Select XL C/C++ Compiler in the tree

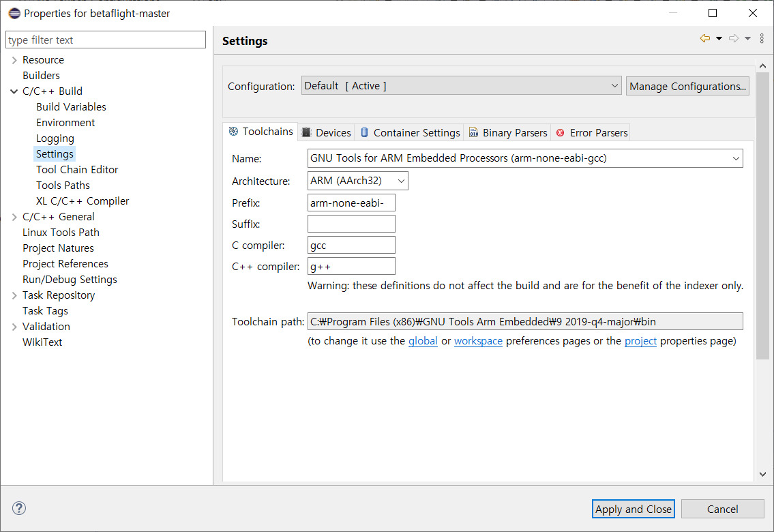coord(83,201)
